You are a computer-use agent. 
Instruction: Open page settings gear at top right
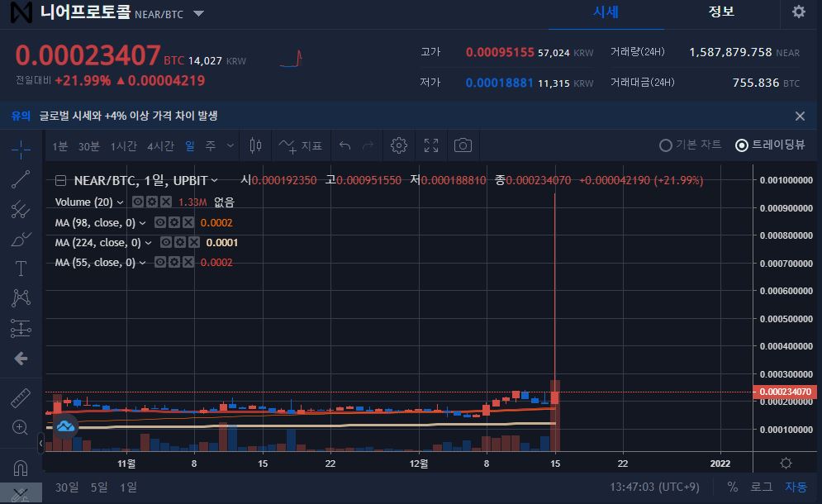click(x=798, y=12)
